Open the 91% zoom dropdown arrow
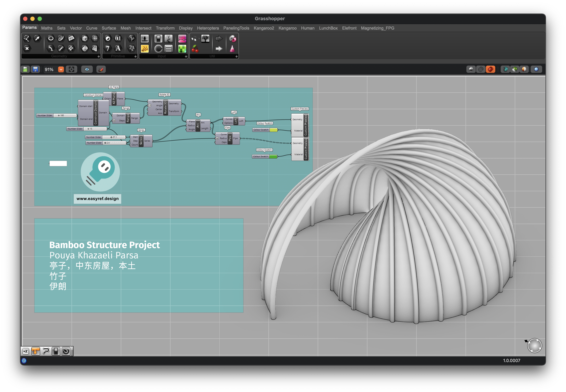This screenshot has height=392, width=566. [61, 69]
